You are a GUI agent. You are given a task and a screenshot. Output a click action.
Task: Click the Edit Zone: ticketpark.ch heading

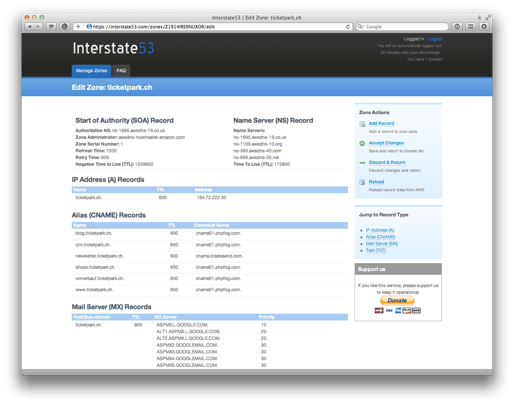(x=112, y=87)
